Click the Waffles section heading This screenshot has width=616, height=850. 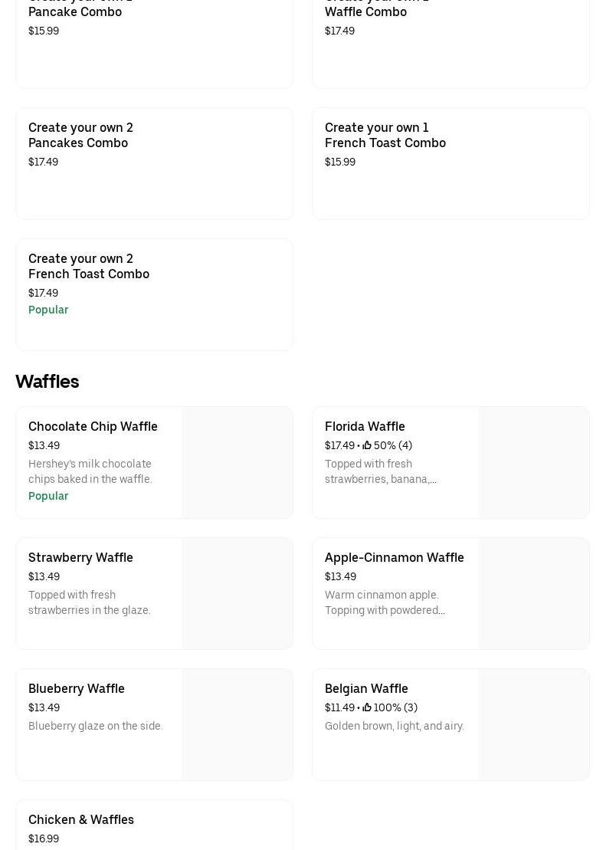coord(48,382)
